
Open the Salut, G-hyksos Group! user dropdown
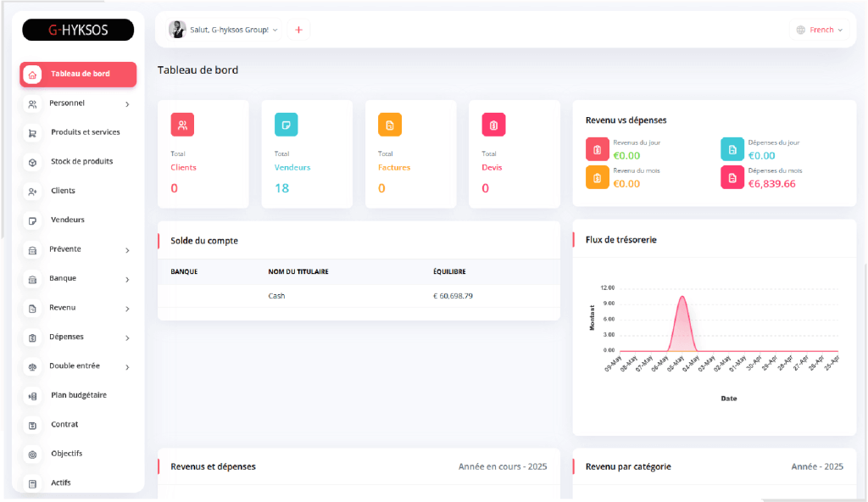[x=224, y=30]
